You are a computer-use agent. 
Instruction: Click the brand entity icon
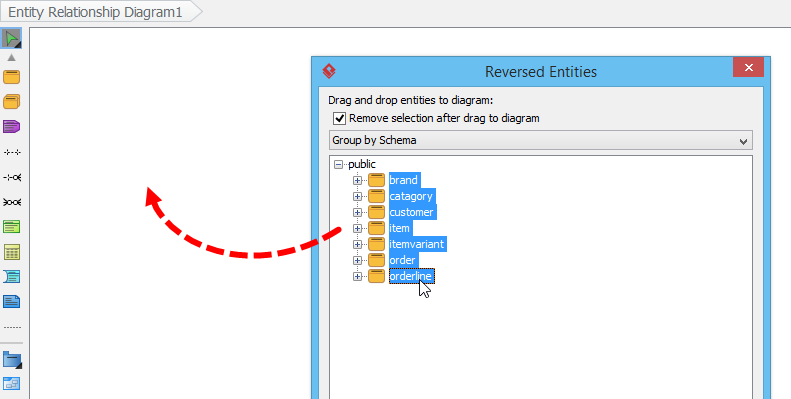(x=376, y=180)
